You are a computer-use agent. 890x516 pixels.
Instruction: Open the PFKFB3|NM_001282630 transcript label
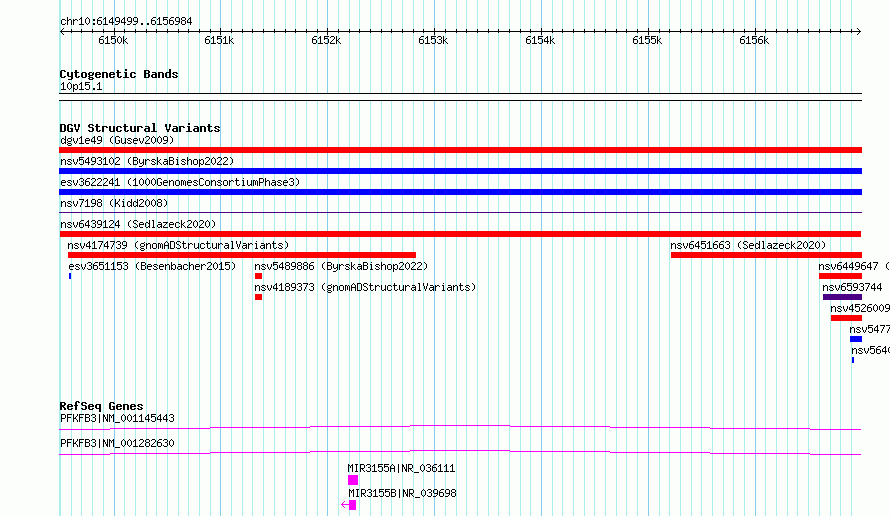pos(117,443)
